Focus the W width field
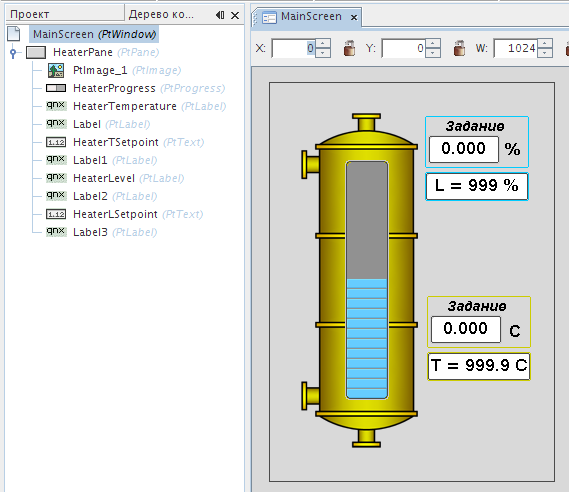The width and height of the screenshot is (569, 492). pyautogui.click(x=516, y=48)
